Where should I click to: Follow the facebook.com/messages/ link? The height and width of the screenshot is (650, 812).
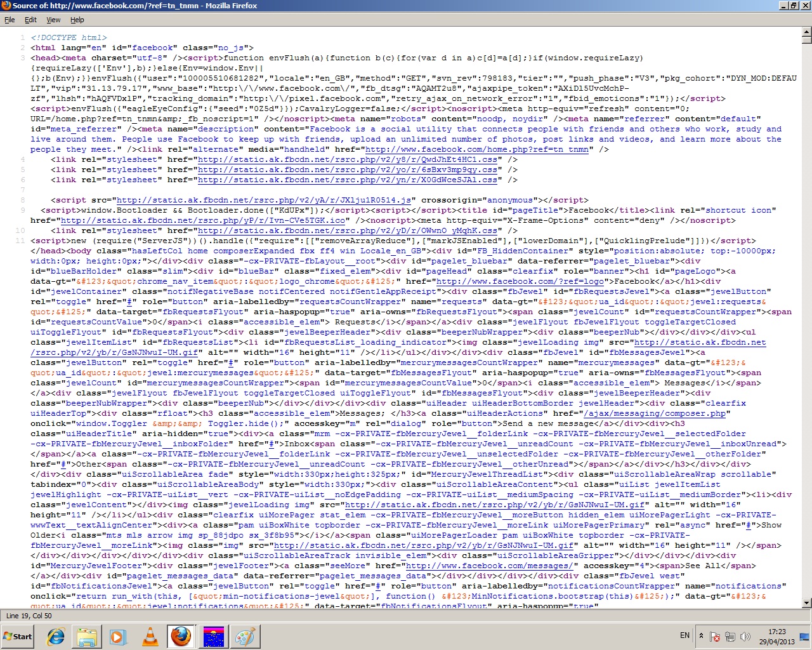point(490,566)
